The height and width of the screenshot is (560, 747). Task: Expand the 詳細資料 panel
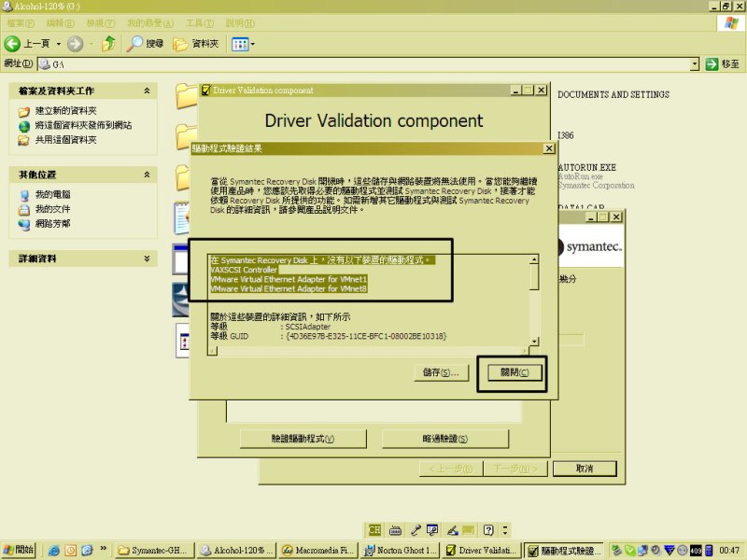147,259
